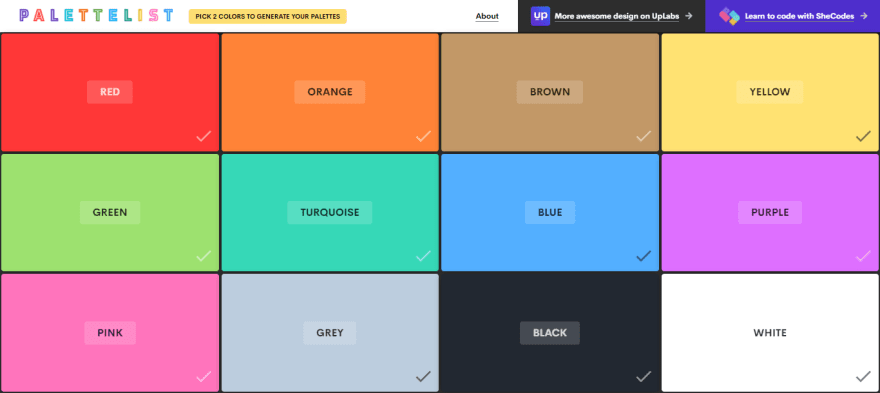Choose the TURQUOISE color label

click(330, 212)
